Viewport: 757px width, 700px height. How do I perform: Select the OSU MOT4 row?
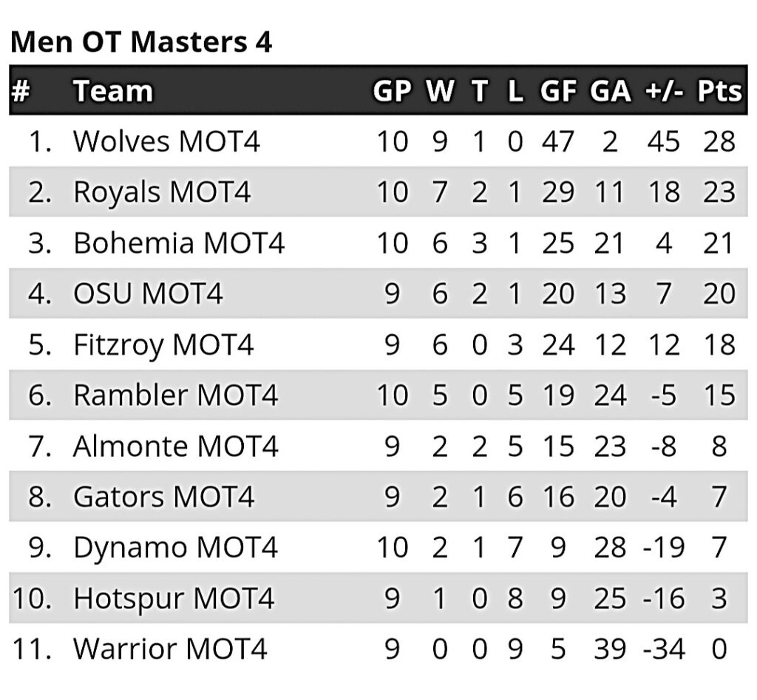pos(378,293)
